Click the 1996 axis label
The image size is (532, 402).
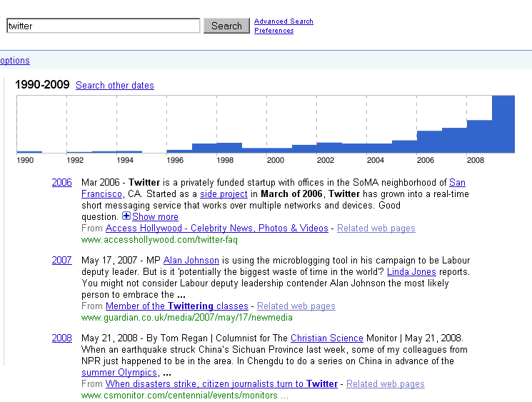point(175,160)
